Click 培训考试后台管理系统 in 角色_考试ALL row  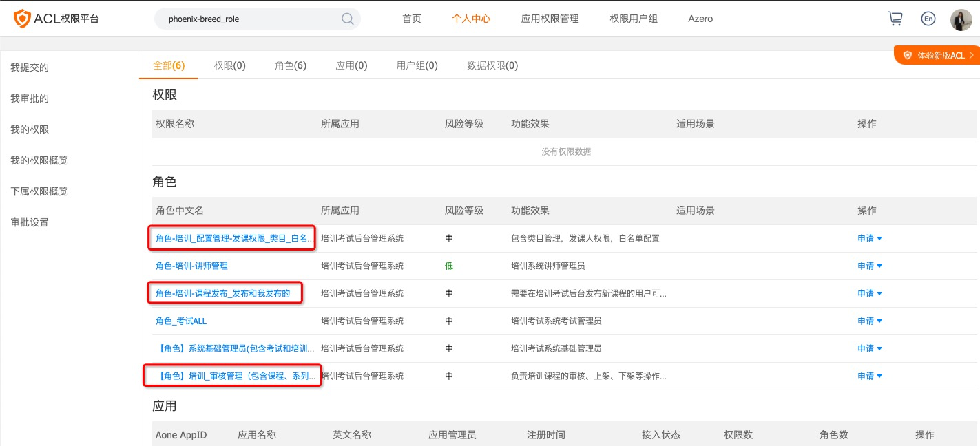tap(362, 321)
